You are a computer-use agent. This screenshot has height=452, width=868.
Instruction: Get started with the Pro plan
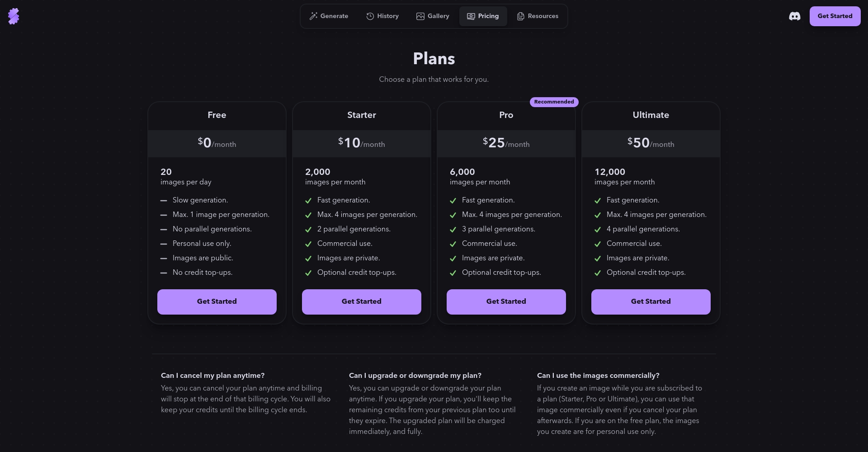click(x=506, y=301)
